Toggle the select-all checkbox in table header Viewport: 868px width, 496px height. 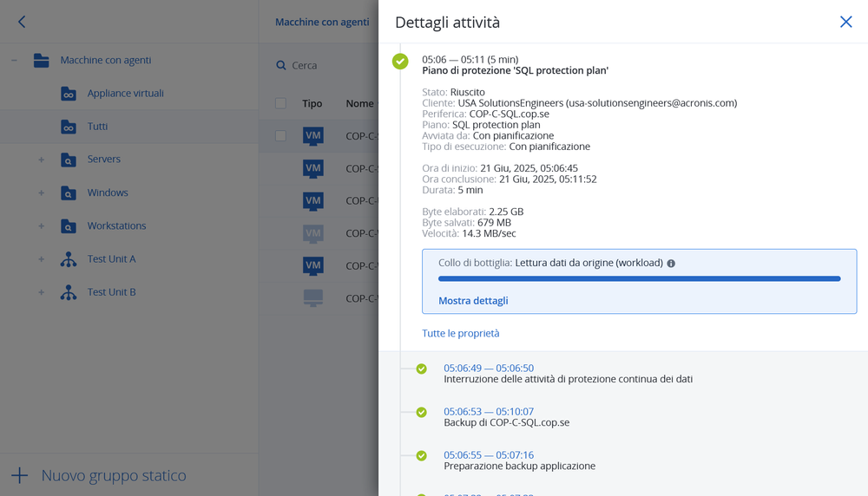click(280, 103)
